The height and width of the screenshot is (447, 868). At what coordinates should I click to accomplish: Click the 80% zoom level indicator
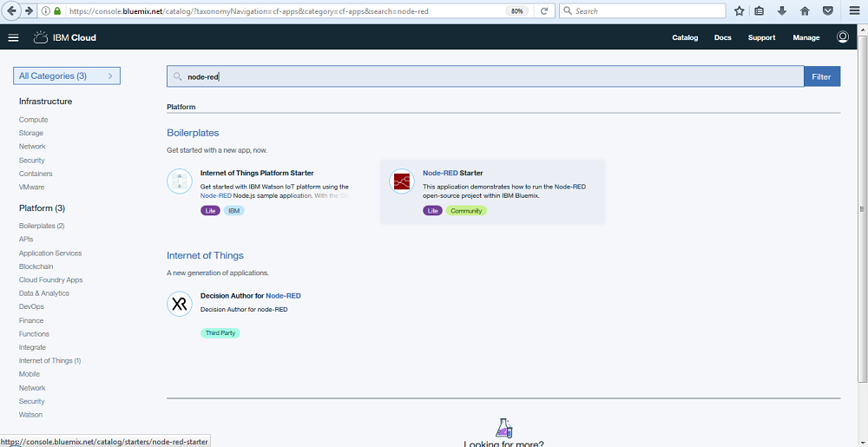click(516, 11)
